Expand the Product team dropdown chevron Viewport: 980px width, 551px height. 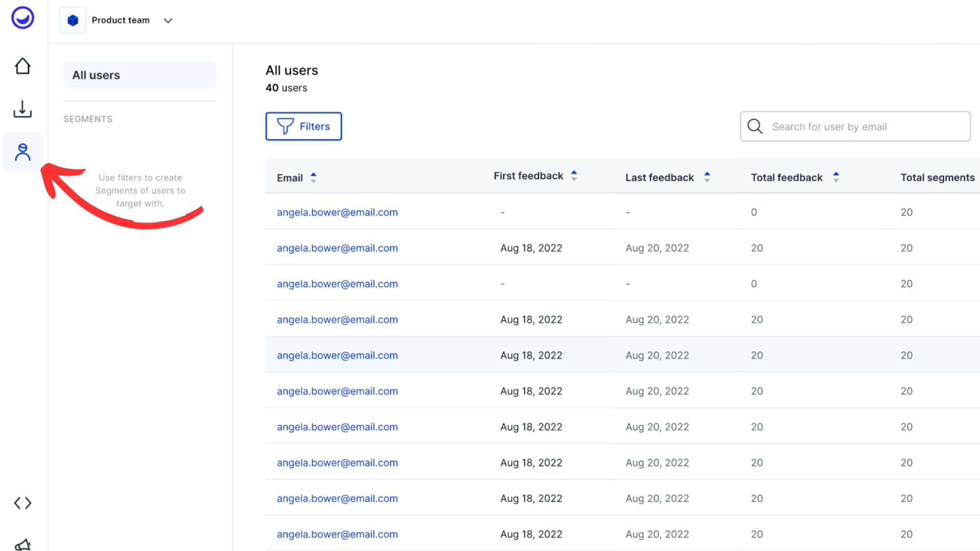pos(168,21)
